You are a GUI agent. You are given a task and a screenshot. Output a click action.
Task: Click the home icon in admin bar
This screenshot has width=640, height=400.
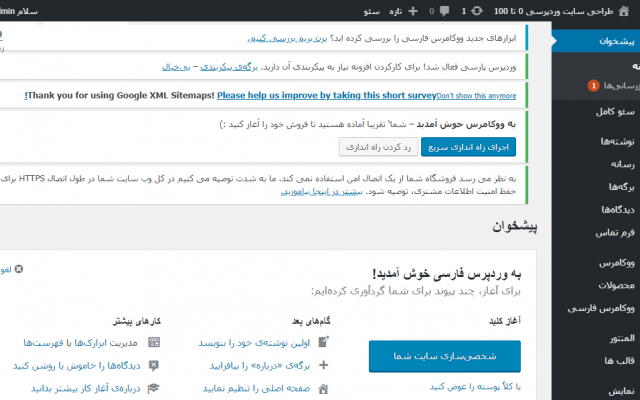[624, 11]
